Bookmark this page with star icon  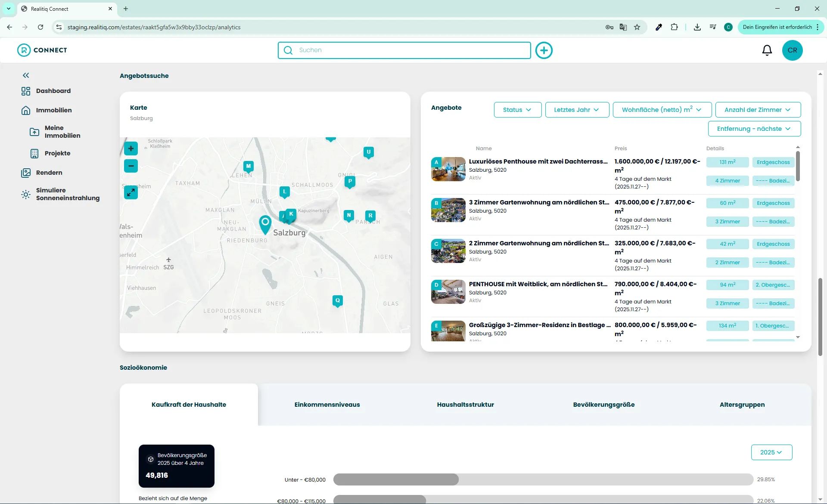tap(637, 27)
